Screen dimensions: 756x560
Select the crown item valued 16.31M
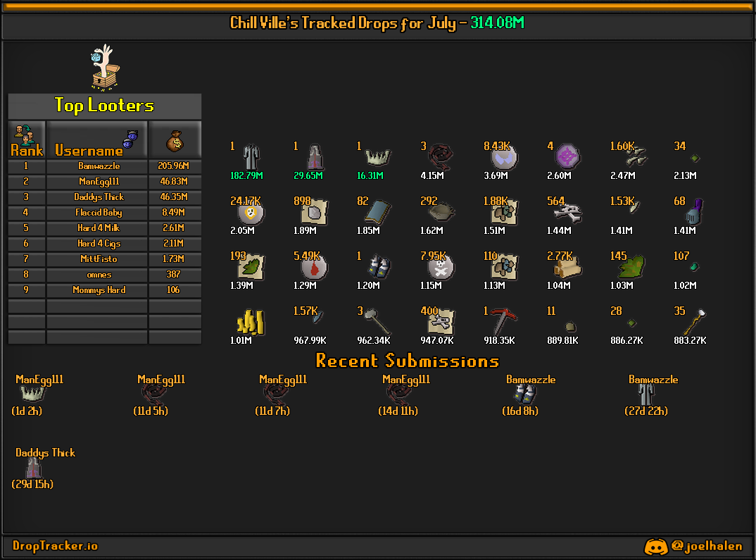tap(378, 157)
